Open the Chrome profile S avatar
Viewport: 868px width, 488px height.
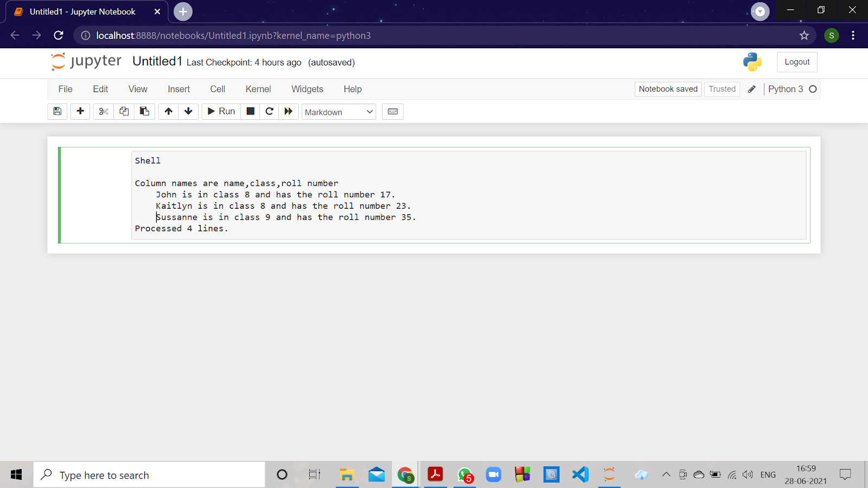[x=831, y=35]
